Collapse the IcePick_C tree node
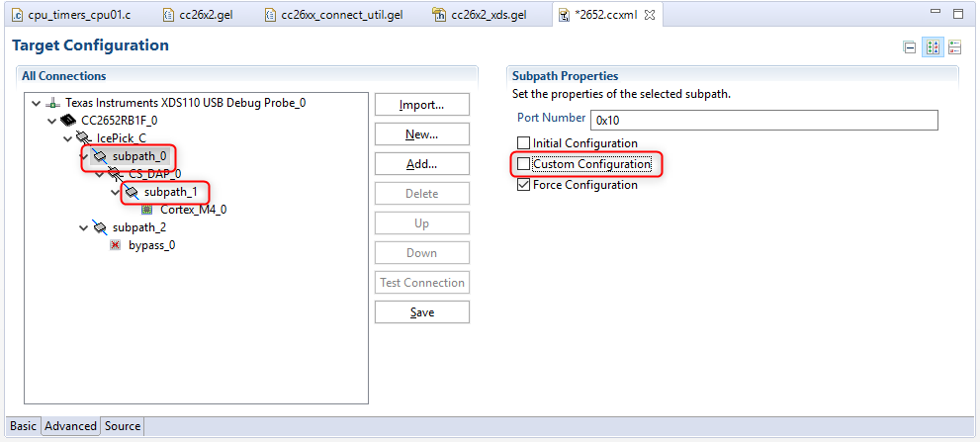The width and height of the screenshot is (980, 442). coord(68,137)
